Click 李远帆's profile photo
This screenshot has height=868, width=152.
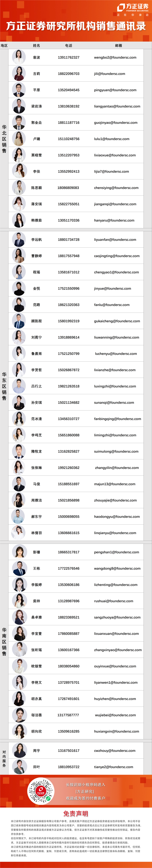coord(19,240)
